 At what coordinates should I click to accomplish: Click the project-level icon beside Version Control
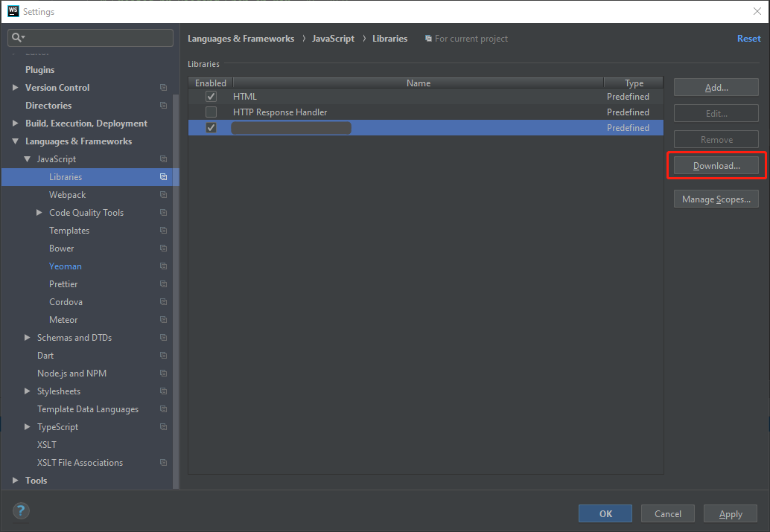(164, 87)
